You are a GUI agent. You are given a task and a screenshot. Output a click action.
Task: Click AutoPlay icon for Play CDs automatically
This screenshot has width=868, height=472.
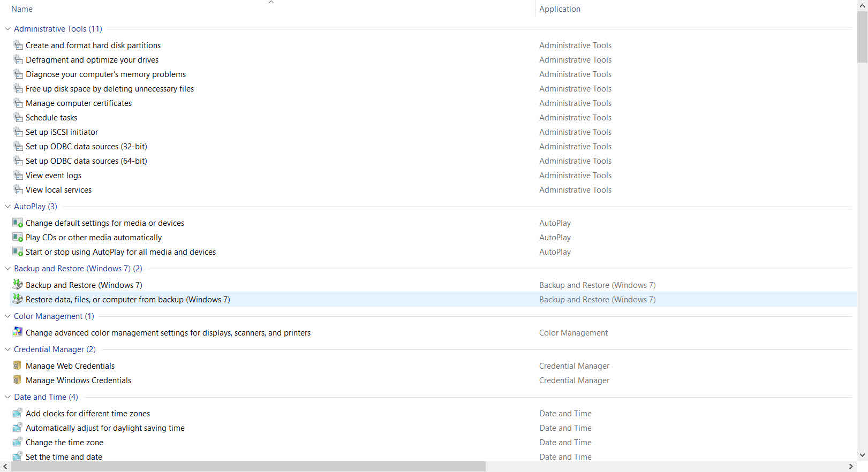tap(18, 237)
